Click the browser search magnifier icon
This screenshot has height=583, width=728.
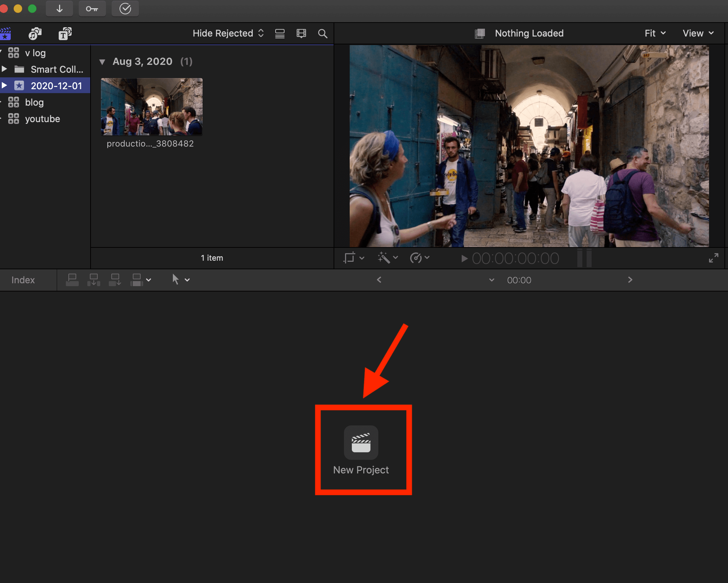pyautogui.click(x=322, y=34)
